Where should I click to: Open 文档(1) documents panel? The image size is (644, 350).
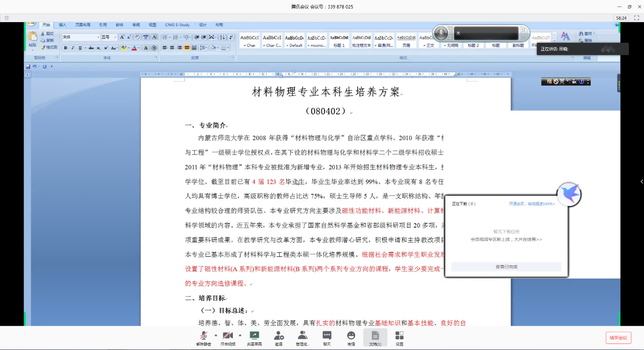375,337
